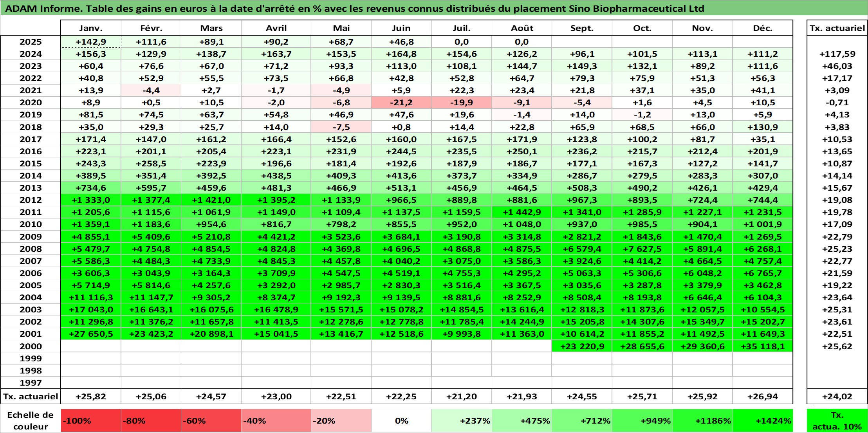Select cell +164,8 in June 2024
Viewport: 868px width, 433px height.
401,54
